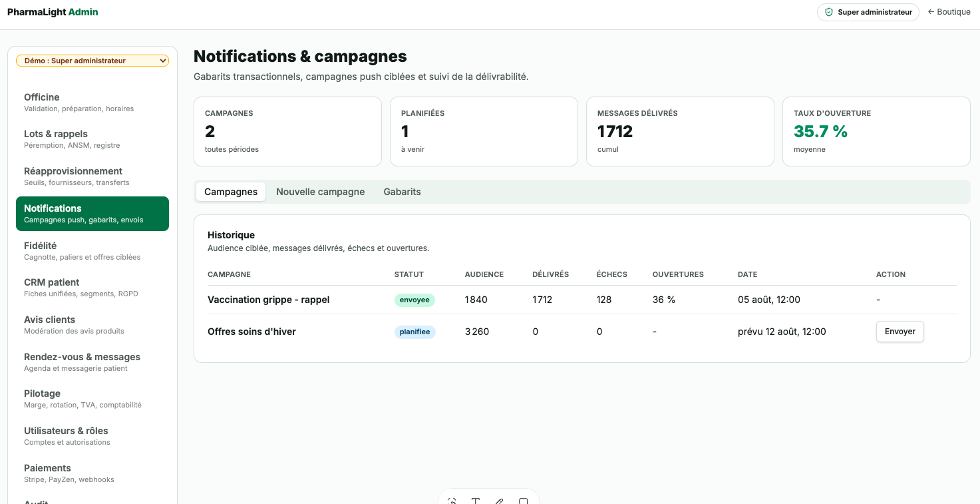
Task: Click campaign name Vaccination grippe - rappel
Action: tap(268, 300)
